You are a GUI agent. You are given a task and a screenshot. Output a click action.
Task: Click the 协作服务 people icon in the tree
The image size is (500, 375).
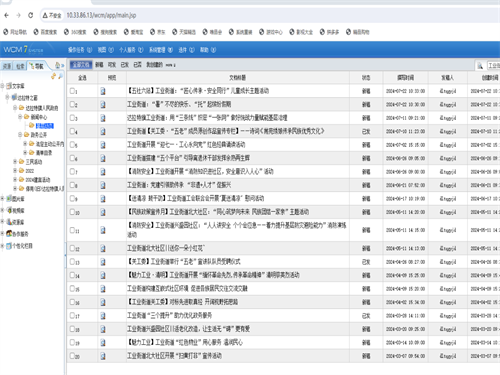9,234
